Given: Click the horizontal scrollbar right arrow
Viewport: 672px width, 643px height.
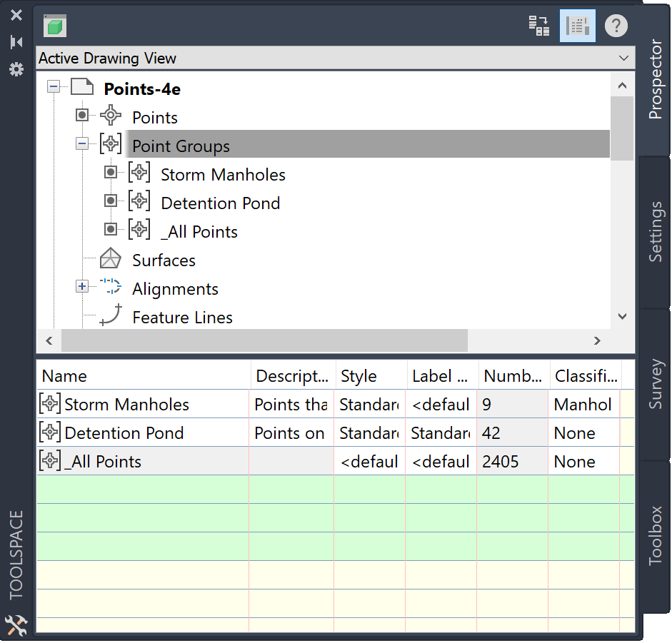Looking at the screenshot, I should point(597,340).
